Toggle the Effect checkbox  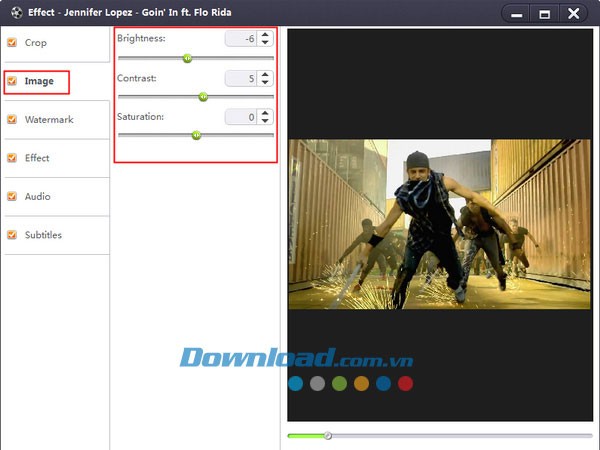click(12, 158)
